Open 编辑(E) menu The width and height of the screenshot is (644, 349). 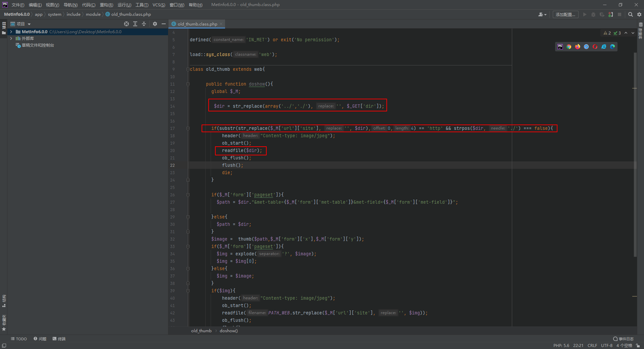point(35,5)
